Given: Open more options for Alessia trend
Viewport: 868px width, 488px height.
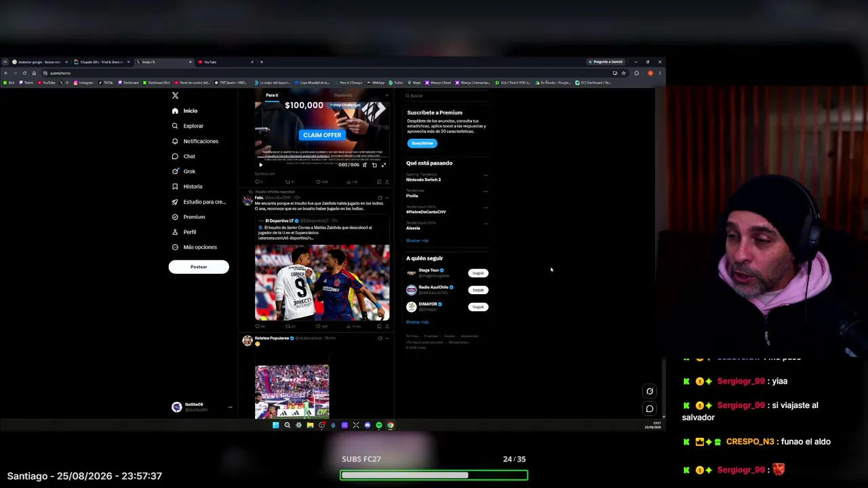Looking at the screenshot, I should click(x=486, y=224).
